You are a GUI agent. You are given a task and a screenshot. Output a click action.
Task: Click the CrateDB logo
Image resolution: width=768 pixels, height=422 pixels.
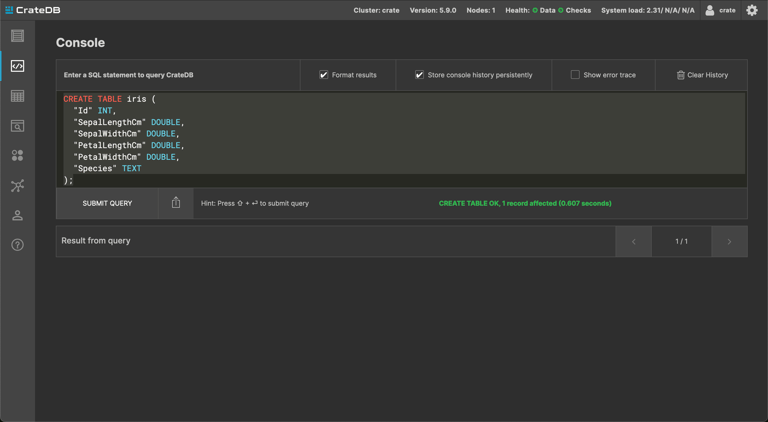pyautogui.click(x=32, y=10)
